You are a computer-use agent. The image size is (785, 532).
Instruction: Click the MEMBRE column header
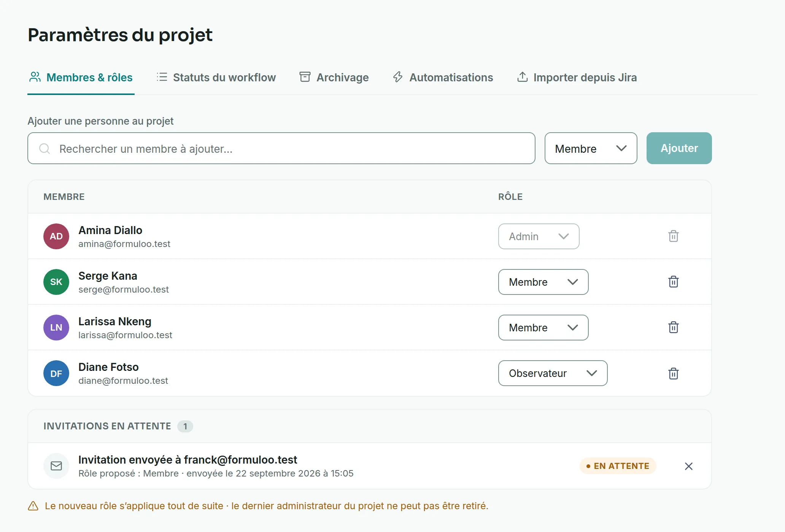point(64,197)
